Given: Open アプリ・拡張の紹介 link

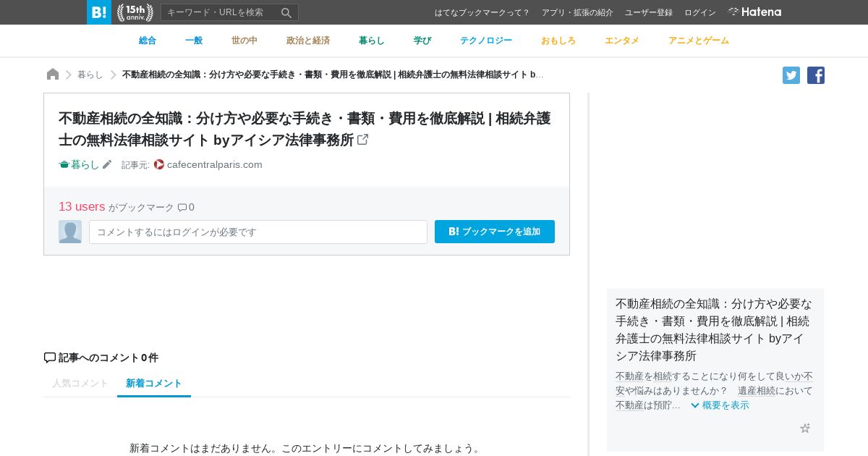Looking at the screenshot, I should click(577, 12).
